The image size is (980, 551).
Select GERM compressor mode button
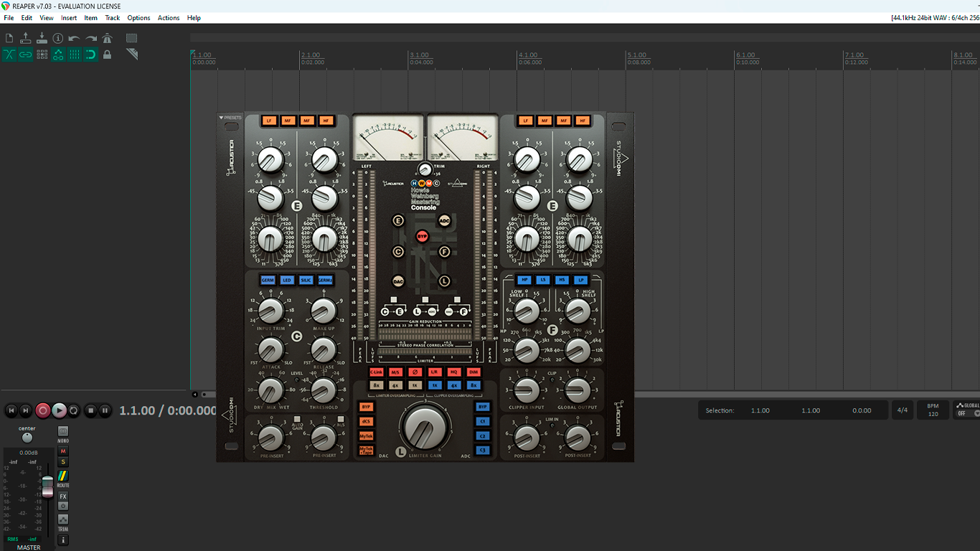(x=268, y=280)
